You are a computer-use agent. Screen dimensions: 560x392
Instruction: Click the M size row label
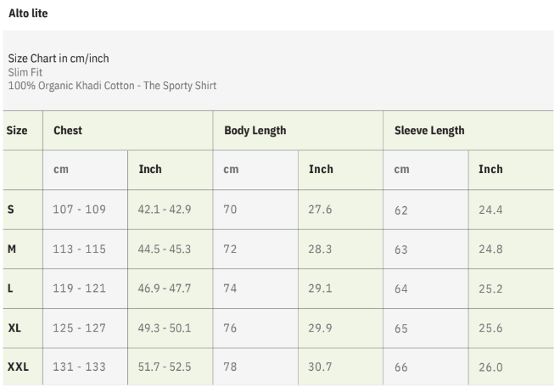[12, 249]
